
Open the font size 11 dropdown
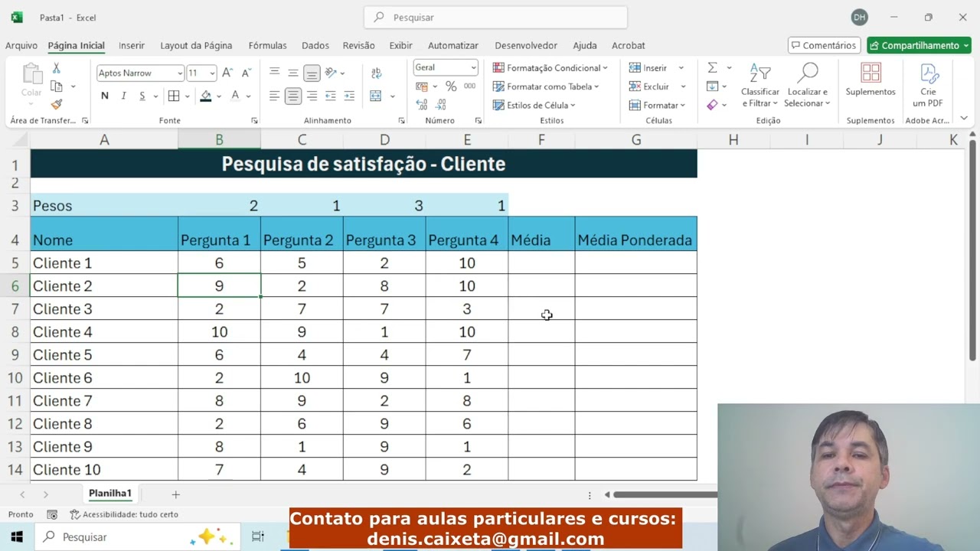click(x=212, y=73)
